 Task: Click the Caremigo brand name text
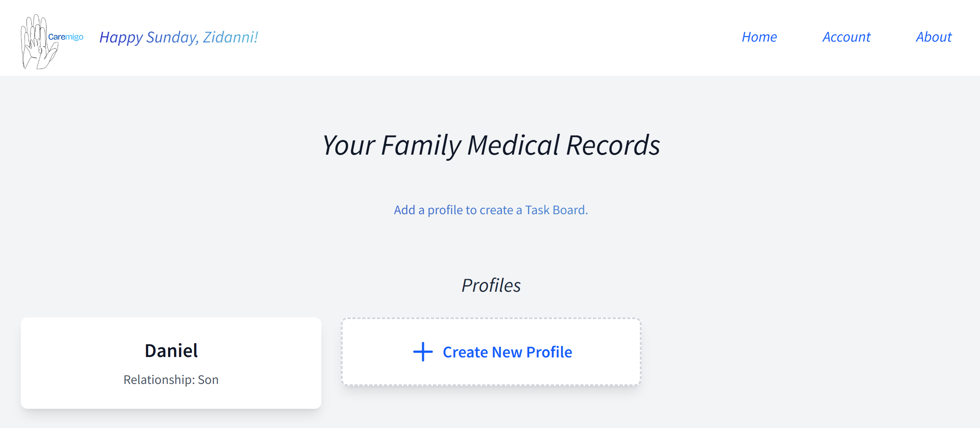click(66, 37)
